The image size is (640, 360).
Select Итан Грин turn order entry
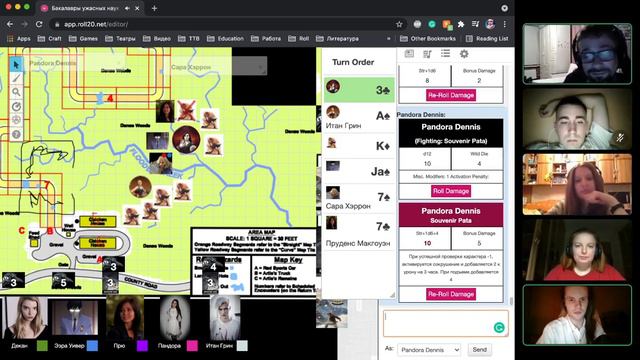(x=359, y=117)
